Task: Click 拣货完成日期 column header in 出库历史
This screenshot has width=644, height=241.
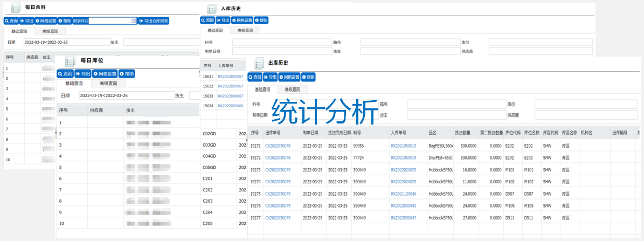Action: coord(340,133)
